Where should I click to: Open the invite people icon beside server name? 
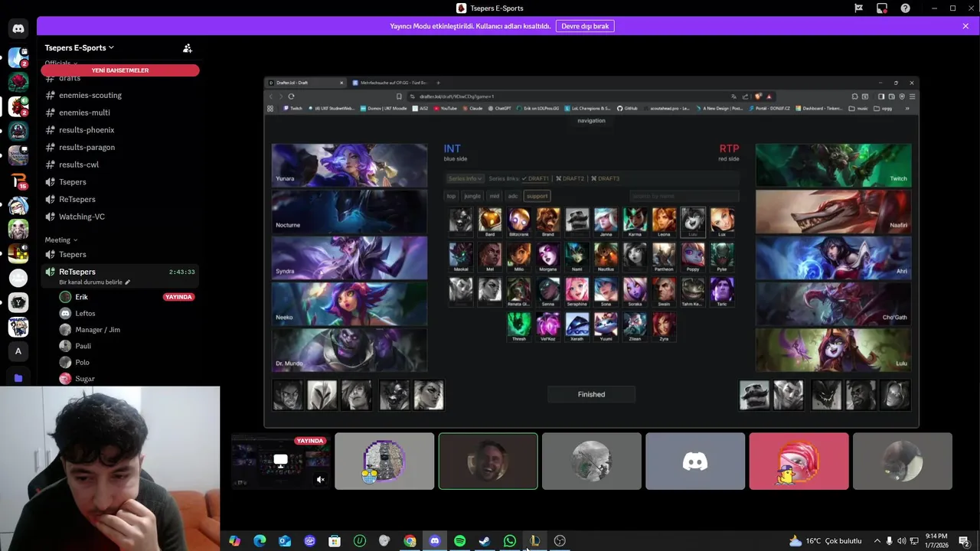coord(188,48)
